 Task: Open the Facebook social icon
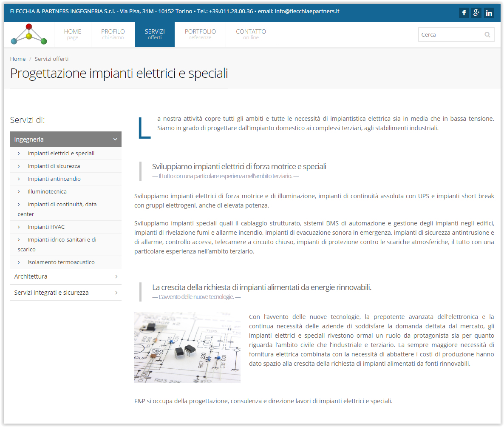coord(464,13)
